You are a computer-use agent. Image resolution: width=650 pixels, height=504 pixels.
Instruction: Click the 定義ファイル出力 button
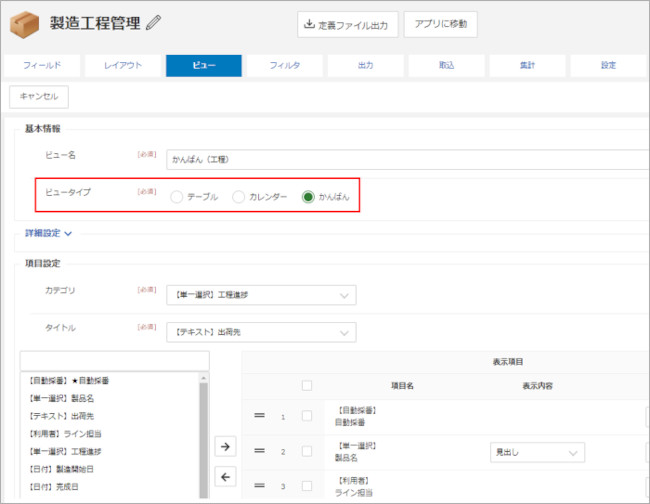coord(347,25)
